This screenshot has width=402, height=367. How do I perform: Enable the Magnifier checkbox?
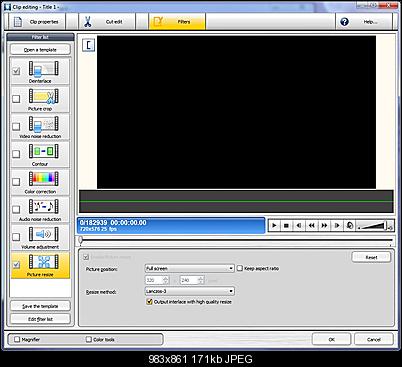pyautogui.click(x=17, y=339)
